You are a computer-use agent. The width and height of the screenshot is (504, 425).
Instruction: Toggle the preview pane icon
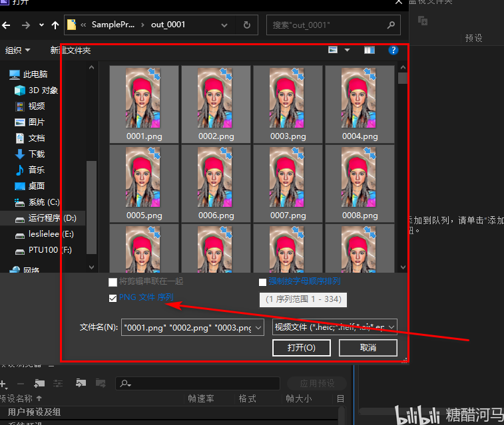pos(370,50)
